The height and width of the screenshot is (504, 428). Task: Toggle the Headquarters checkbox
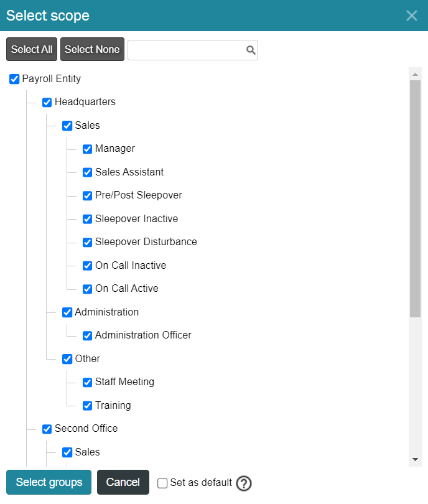[47, 102]
